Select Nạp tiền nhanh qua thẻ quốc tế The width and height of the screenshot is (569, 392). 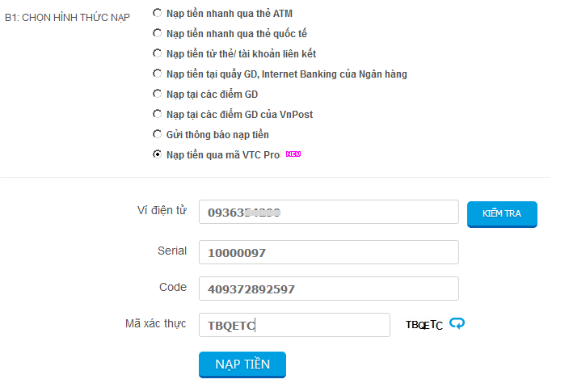click(x=157, y=33)
